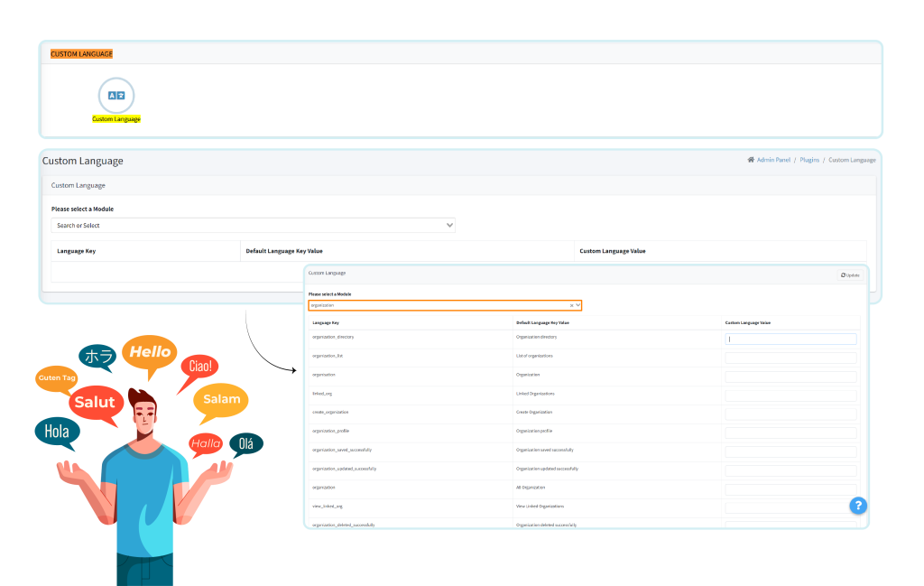This screenshot has width=924, height=586.
Task: Click the yellow-highlighted Custom Language label
Action: point(115,119)
